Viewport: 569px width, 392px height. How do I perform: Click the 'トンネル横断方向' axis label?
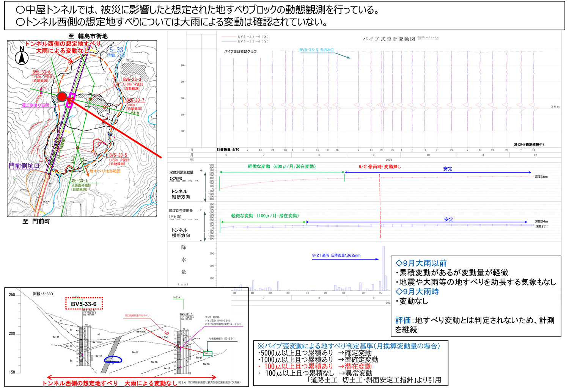181,233
